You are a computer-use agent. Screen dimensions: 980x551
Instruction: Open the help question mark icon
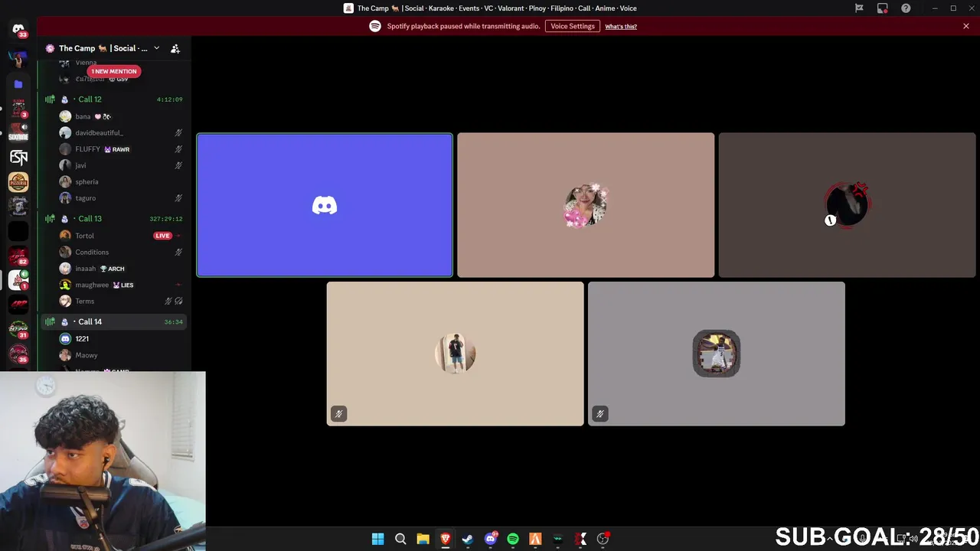pos(906,8)
